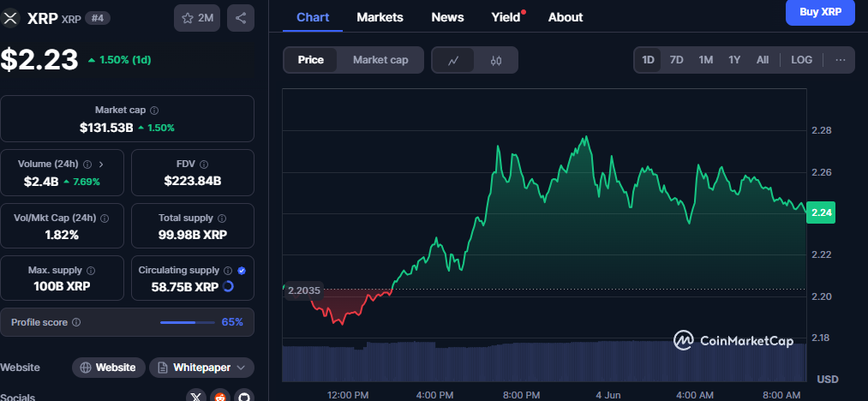Click the 58.75B XRP circulating supply

point(185,287)
